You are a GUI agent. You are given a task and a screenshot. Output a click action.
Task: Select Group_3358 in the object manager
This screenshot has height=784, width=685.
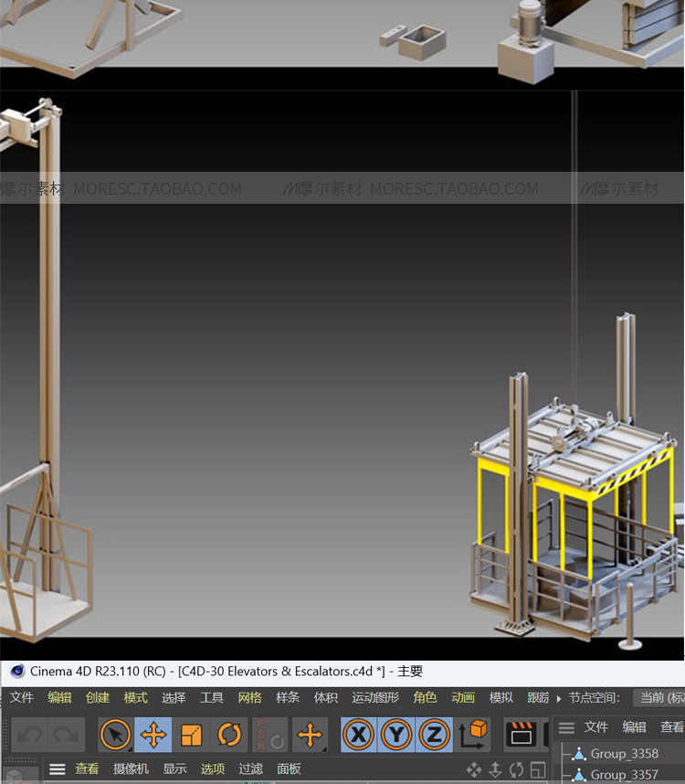point(624,754)
